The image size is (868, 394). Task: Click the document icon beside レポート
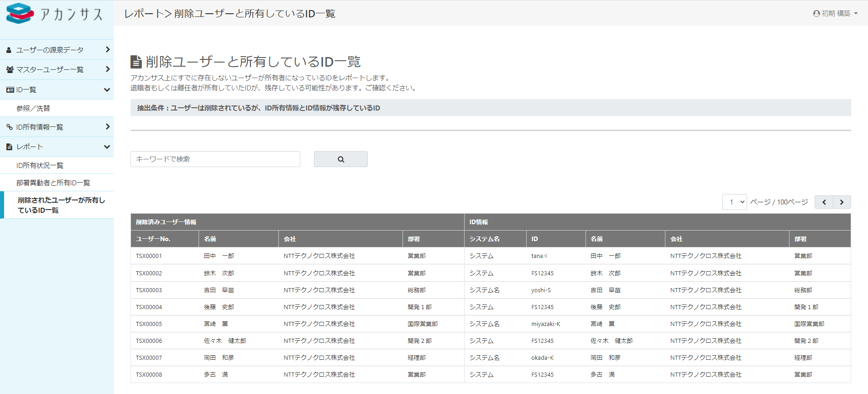pyautogui.click(x=9, y=147)
